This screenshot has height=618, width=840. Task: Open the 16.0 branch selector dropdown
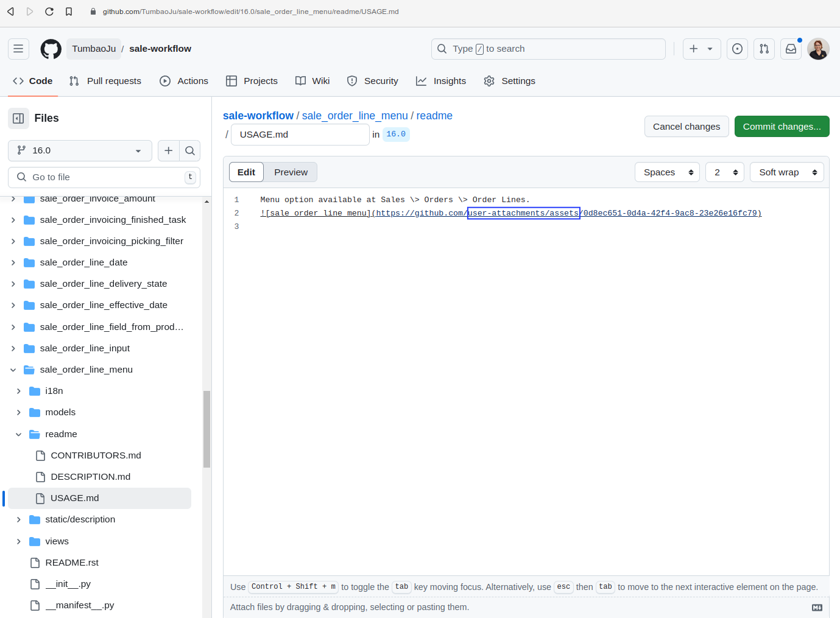80,150
